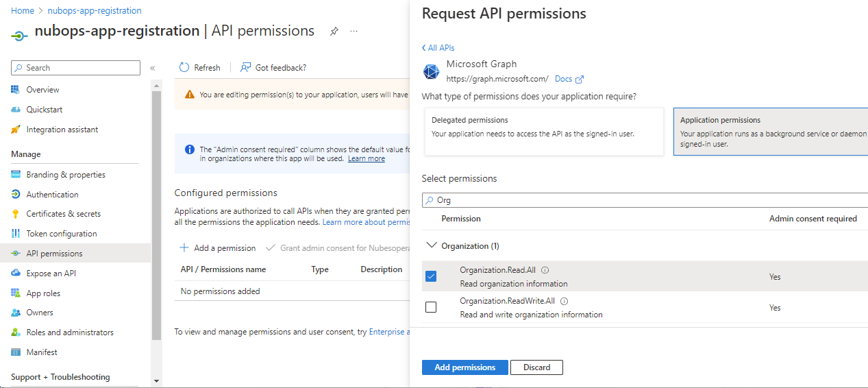Click the blue info icon in the notice

click(x=190, y=149)
